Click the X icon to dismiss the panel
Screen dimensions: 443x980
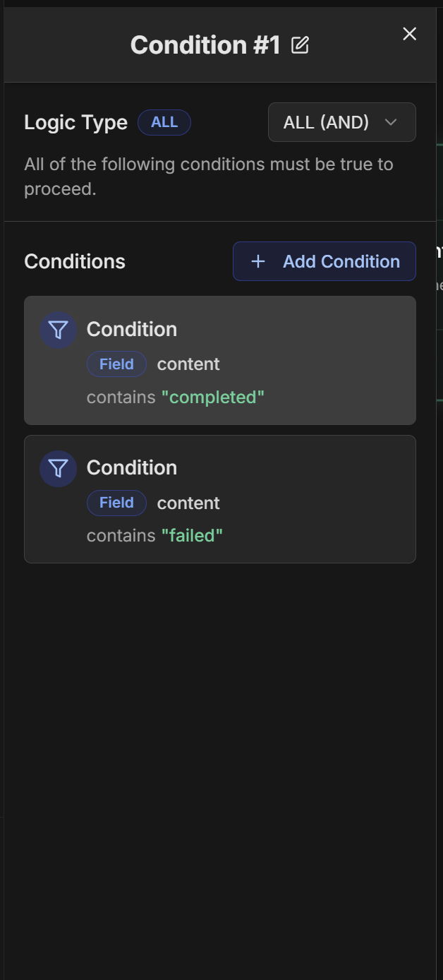coord(409,33)
